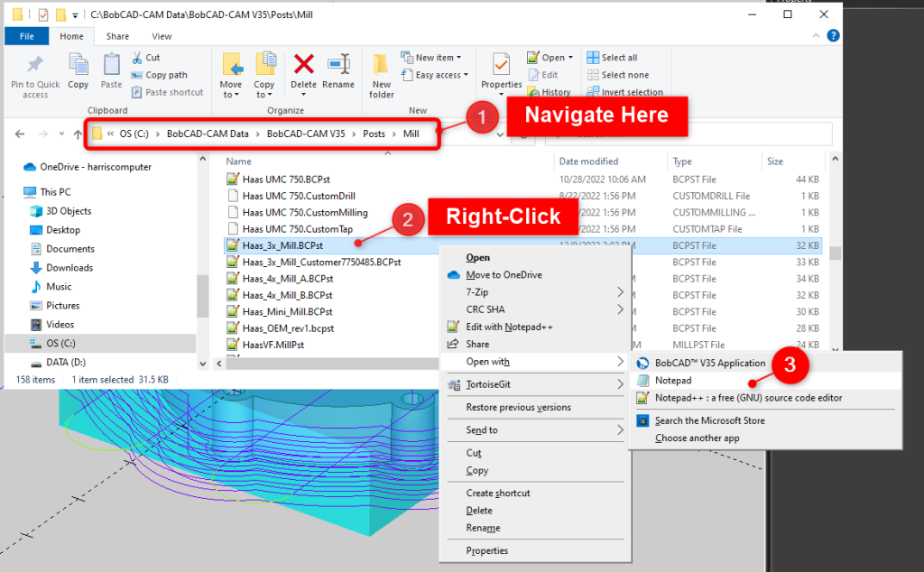Select the Haas_Mini_Mill.BCPst file
924x572 pixels.
(287, 311)
